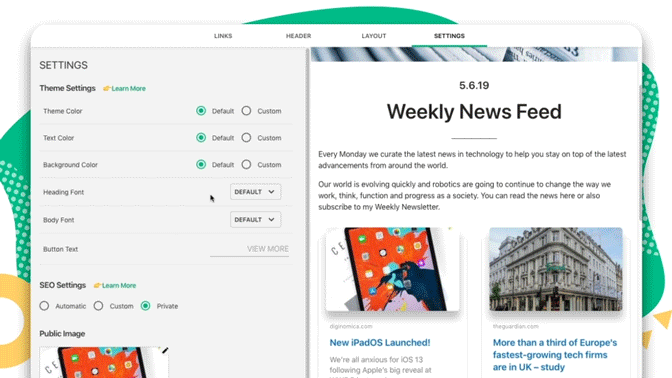Image resolution: width=672 pixels, height=378 pixels.
Task: Open the Body Font dropdown
Action: coord(255,219)
